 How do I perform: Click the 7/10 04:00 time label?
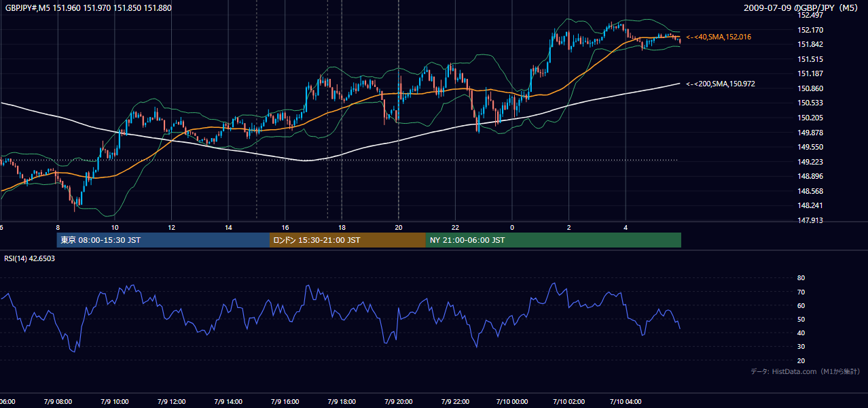click(x=626, y=402)
